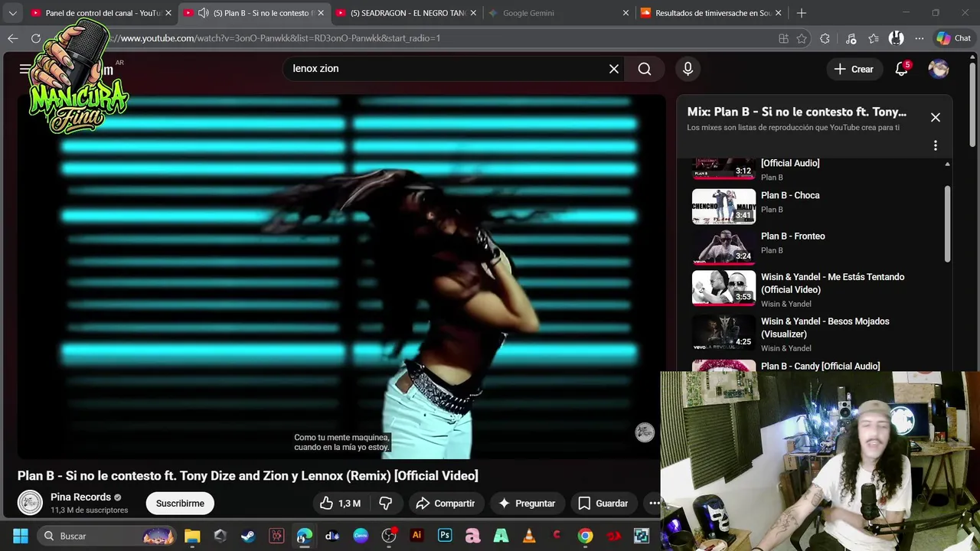
Task: Start voice search with the microphone icon
Action: tap(688, 69)
